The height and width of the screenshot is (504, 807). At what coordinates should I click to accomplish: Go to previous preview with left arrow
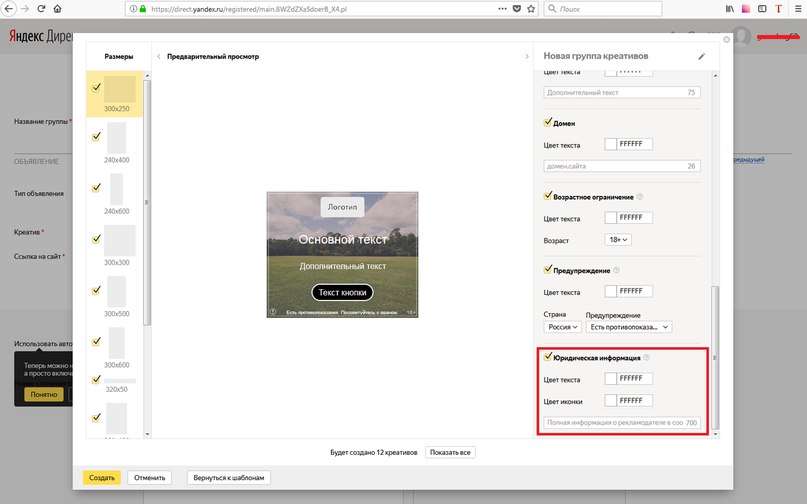[x=158, y=57]
